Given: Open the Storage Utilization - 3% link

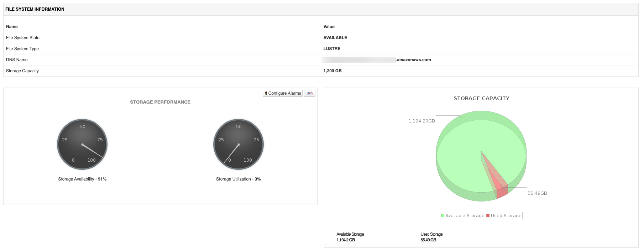Looking at the screenshot, I should coord(239,179).
